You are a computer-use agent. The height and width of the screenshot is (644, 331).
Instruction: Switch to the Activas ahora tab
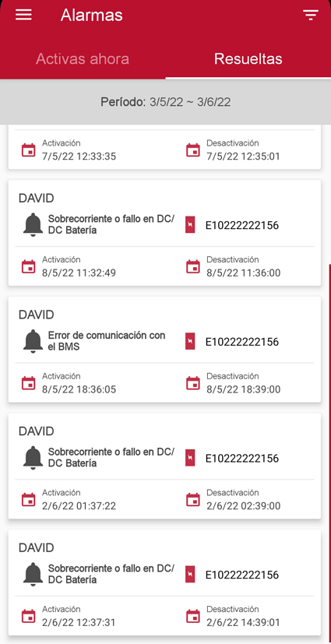[83, 58]
